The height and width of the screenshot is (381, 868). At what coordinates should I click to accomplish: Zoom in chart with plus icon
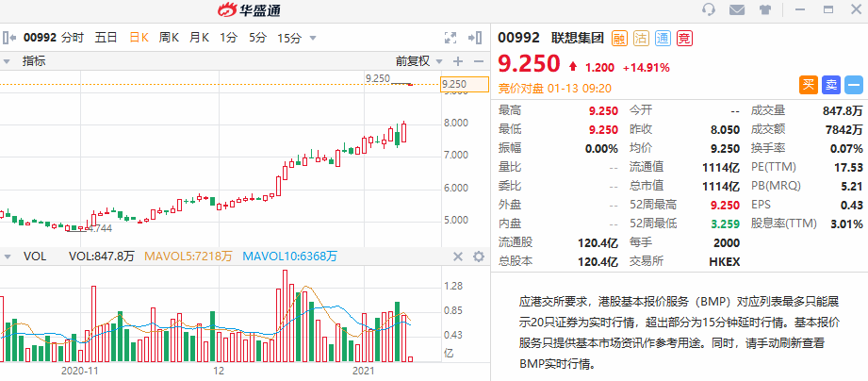[x=458, y=61]
